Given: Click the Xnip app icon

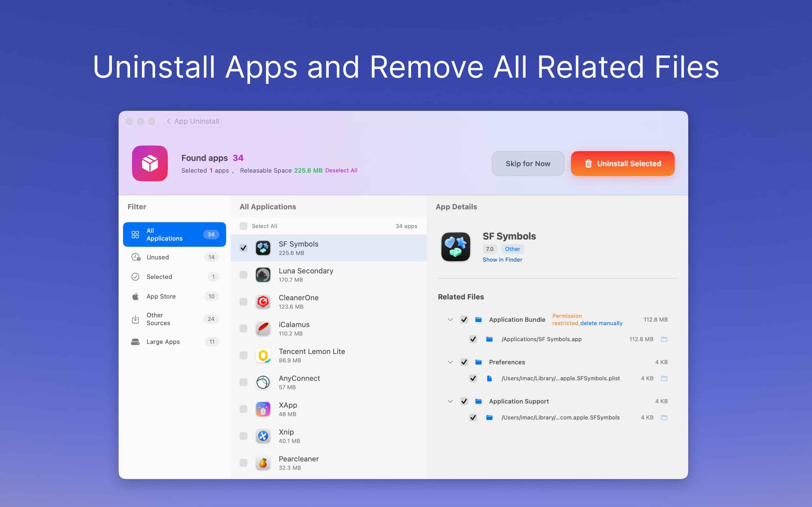Looking at the screenshot, I should point(263,436).
